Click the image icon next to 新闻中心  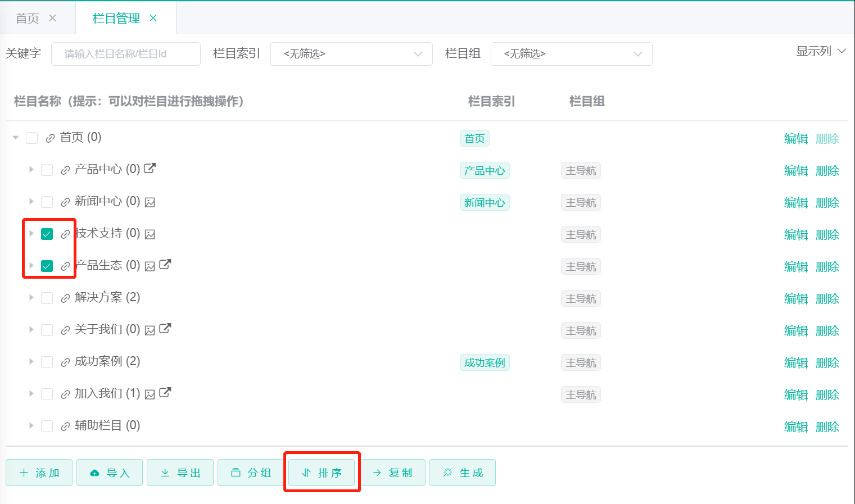pyautogui.click(x=150, y=202)
